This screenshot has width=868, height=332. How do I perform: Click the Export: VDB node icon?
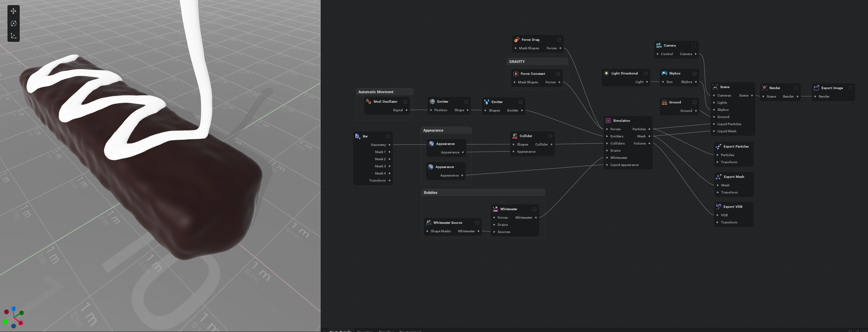719,206
